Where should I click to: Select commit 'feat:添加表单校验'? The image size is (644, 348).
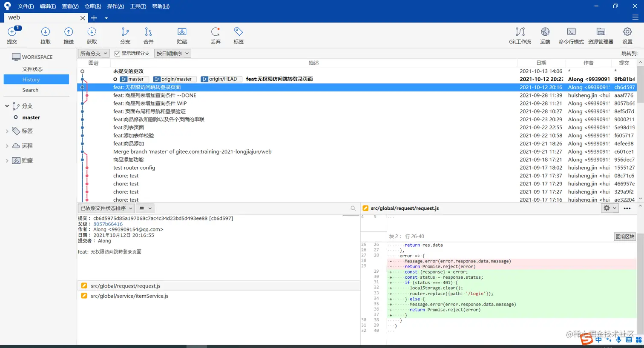point(357,135)
